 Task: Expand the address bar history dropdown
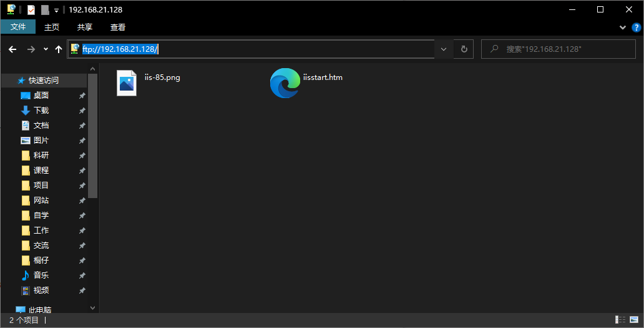coord(444,49)
